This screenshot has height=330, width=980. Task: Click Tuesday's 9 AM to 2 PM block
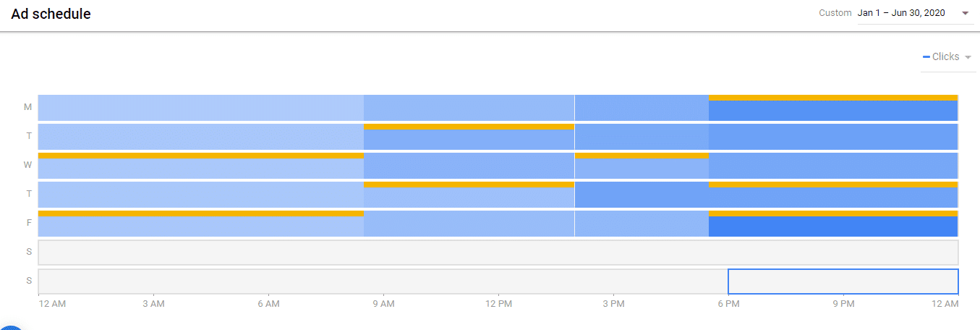pyautogui.click(x=469, y=139)
